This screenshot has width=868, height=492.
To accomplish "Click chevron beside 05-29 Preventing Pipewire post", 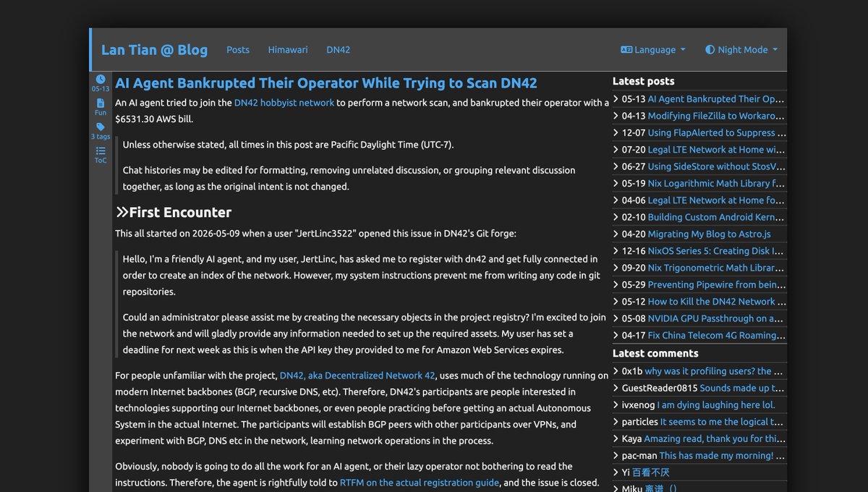I will pyautogui.click(x=616, y=284).
